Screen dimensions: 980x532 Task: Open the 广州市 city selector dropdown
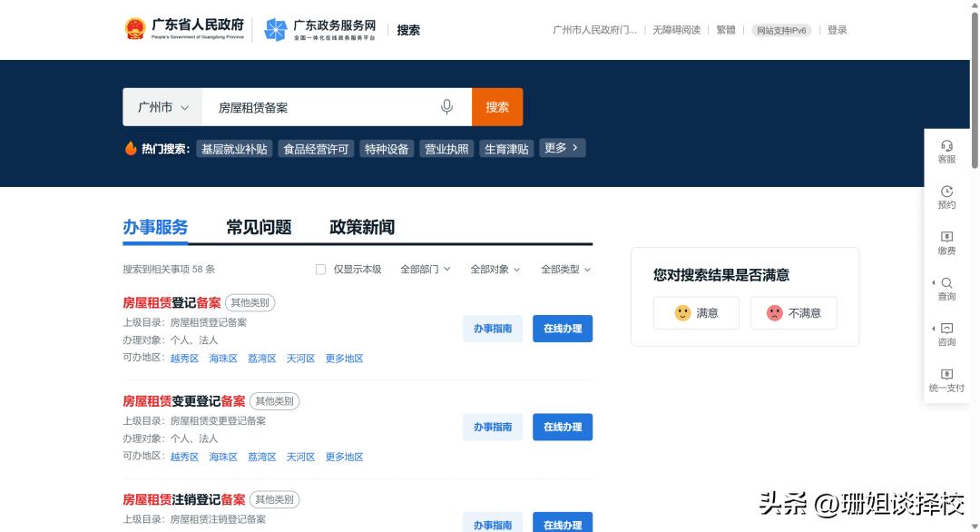pyautogui.click(x=162, y=106)
